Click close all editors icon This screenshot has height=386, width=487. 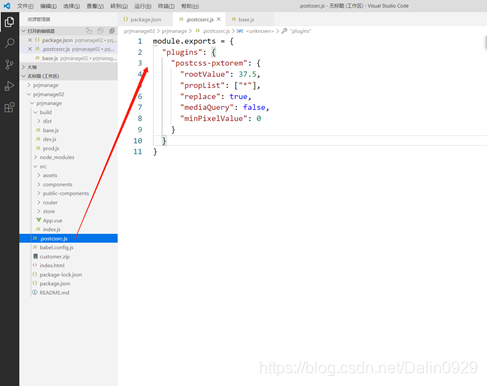coord(112,31)
